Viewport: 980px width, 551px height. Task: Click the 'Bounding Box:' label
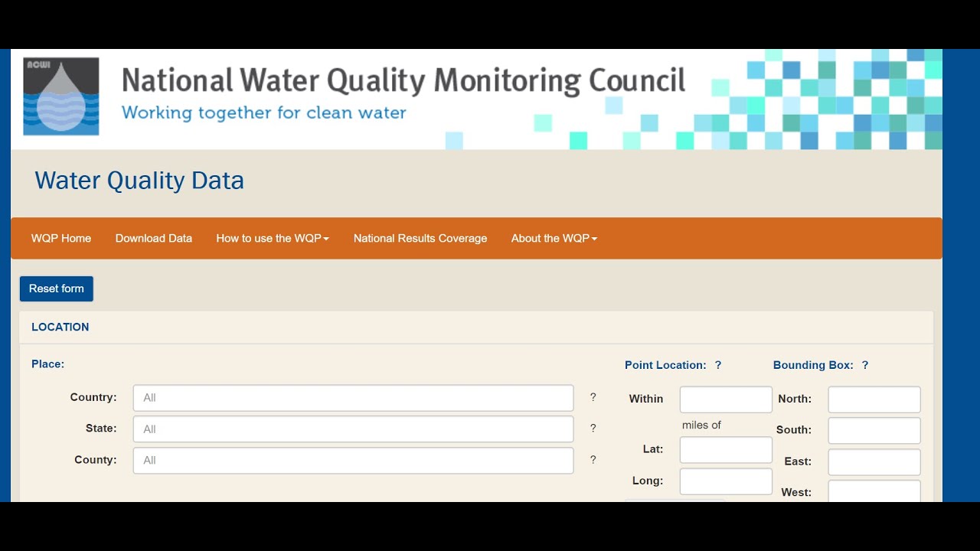pyautogui.click(x=813, y=365)
